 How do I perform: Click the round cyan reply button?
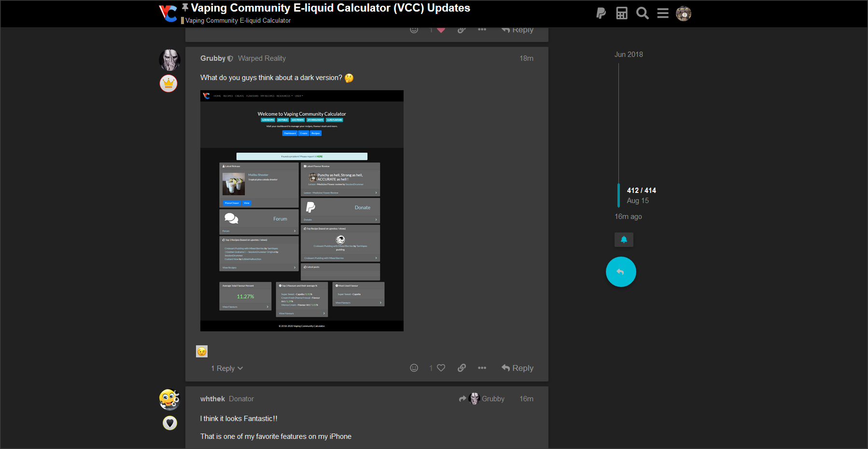621,272
